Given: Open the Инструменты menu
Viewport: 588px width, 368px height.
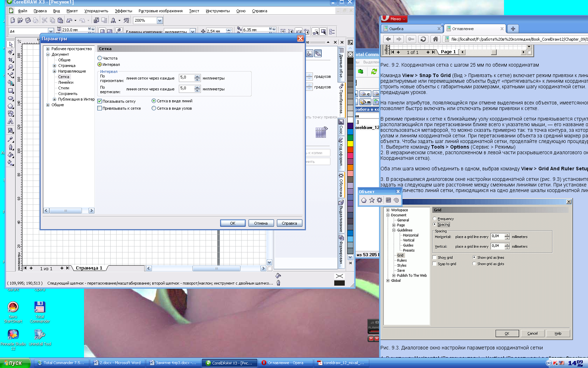Looking at the screenshot, I should 218,11.
